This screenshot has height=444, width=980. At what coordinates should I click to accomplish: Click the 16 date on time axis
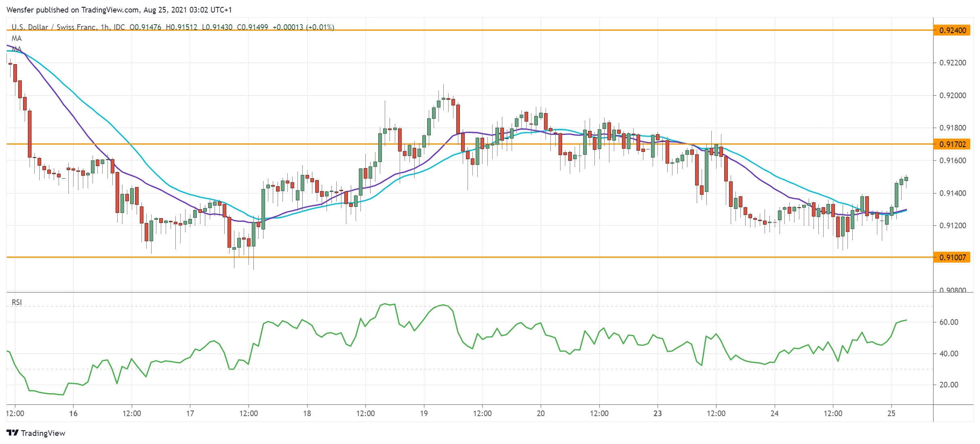73,413
